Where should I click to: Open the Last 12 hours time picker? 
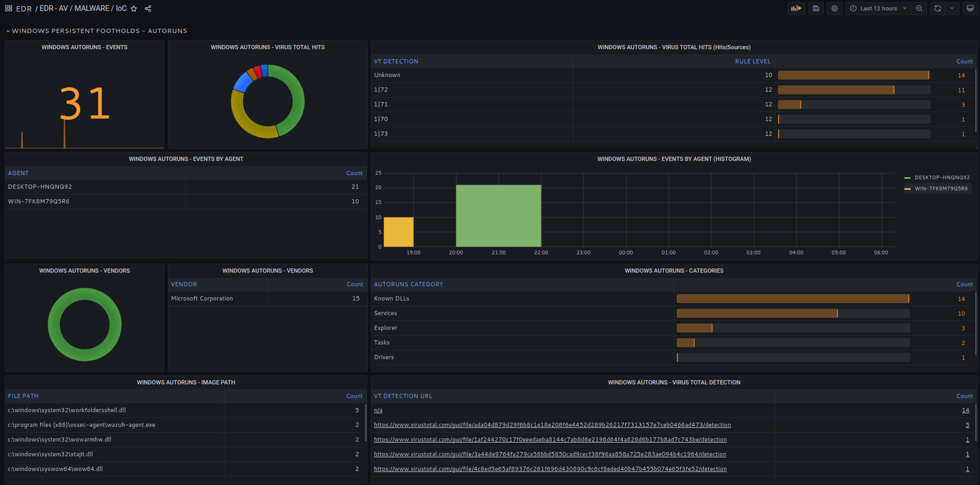(x=878, y=9)
